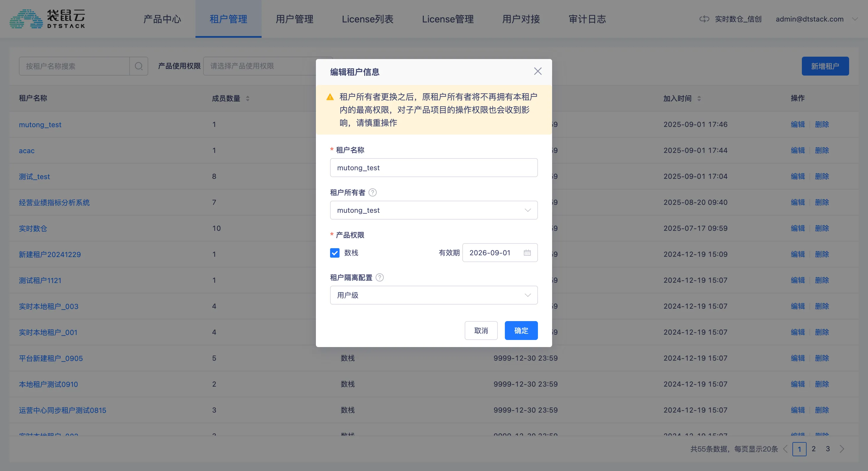Open the 租户隔离配置 用户级 dropdown
This screenshot has width=868, height=471.
click(433, 295)
